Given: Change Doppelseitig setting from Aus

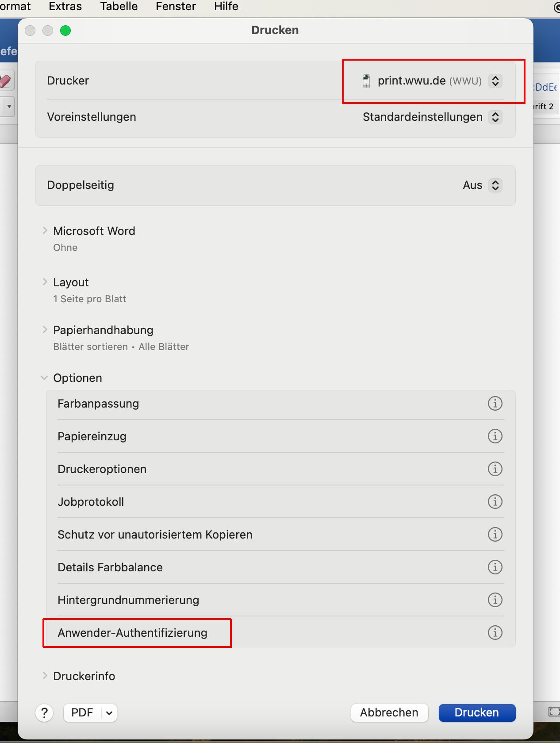Looking at the screenshot, I should 482,185.
